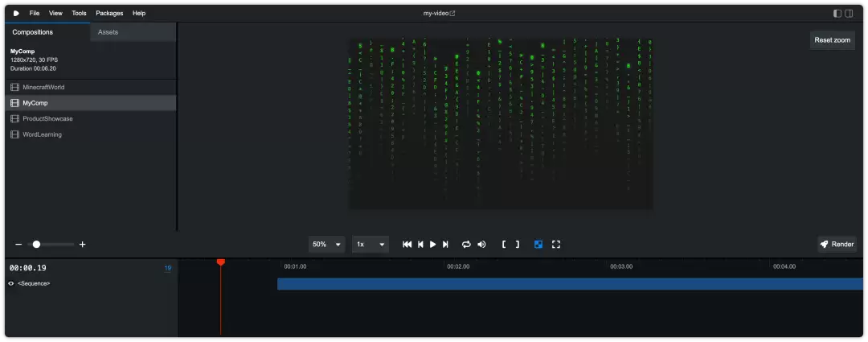Viewport: 868px width, 342px height.
Task: Toggle checkerboard transparency background
Action: (x=538, y=245)
